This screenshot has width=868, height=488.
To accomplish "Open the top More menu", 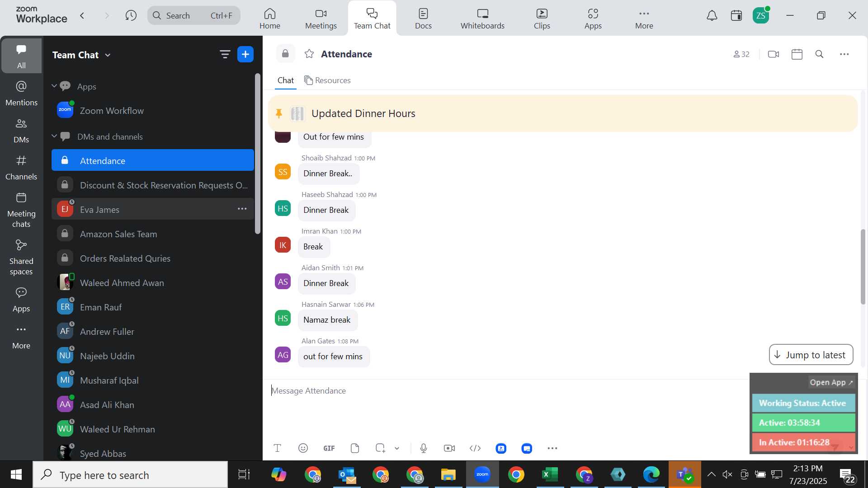I will (644, 19).
